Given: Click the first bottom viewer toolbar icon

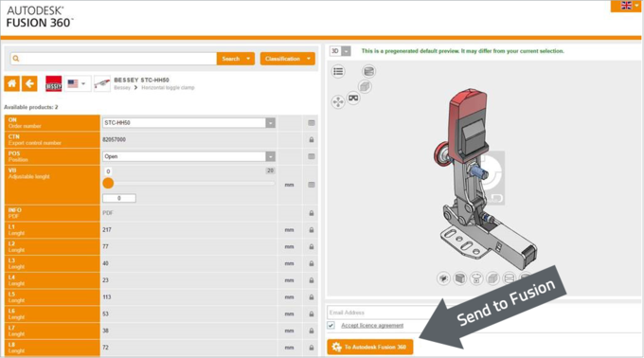Looking at the screenshot, I should [x=443, y=278].
